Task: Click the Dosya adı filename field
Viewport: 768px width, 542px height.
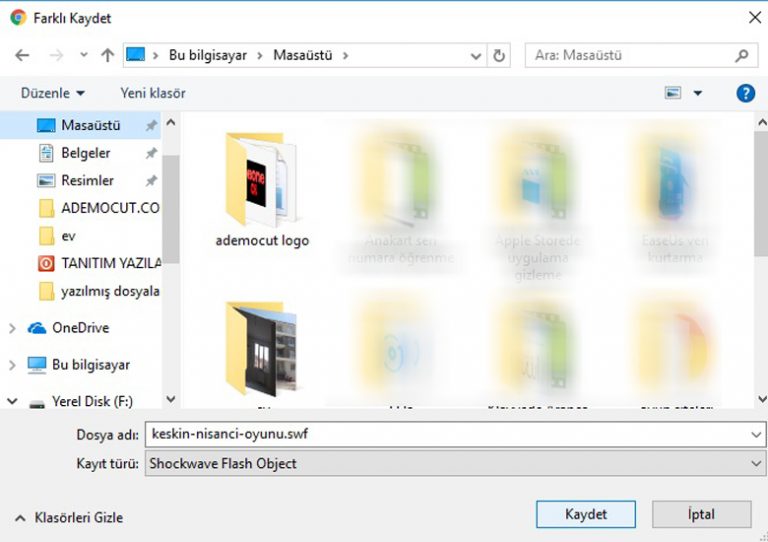Action: 440,435
